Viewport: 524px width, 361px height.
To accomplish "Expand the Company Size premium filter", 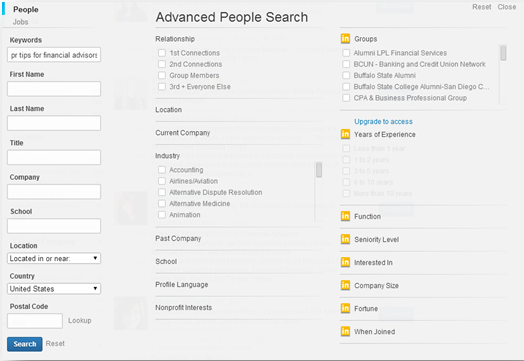I will 376,285.
